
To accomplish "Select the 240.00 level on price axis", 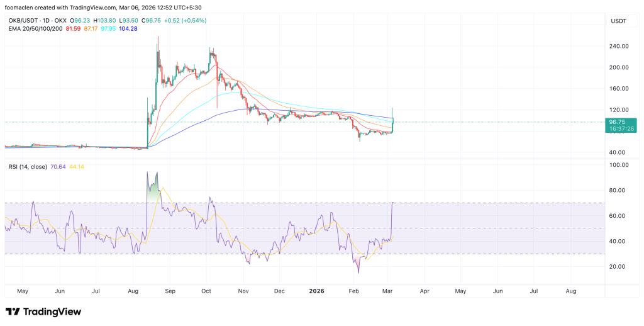I will [x=619, y=46].
